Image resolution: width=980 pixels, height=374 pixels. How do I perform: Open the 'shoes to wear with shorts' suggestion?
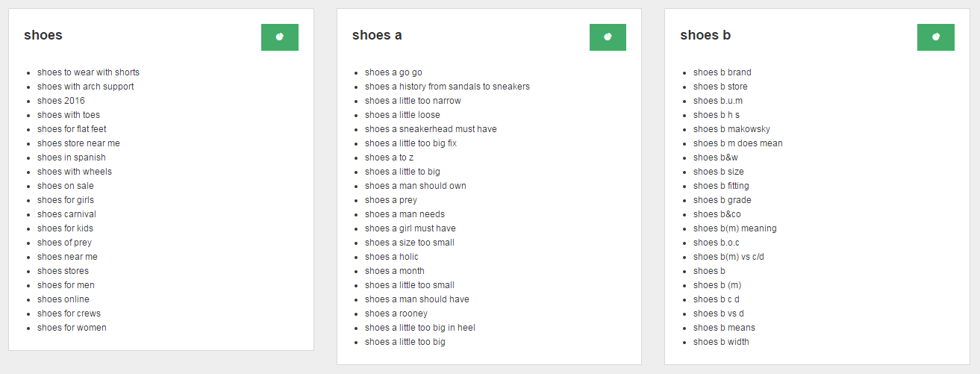click(x=88, y=72)
